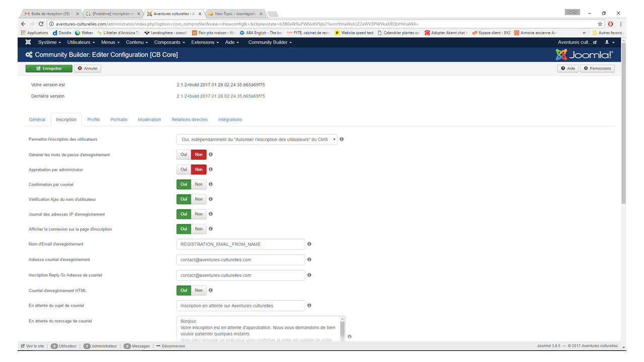Click info icon for Courriel d'enregistrement HTML

(211, 290)
